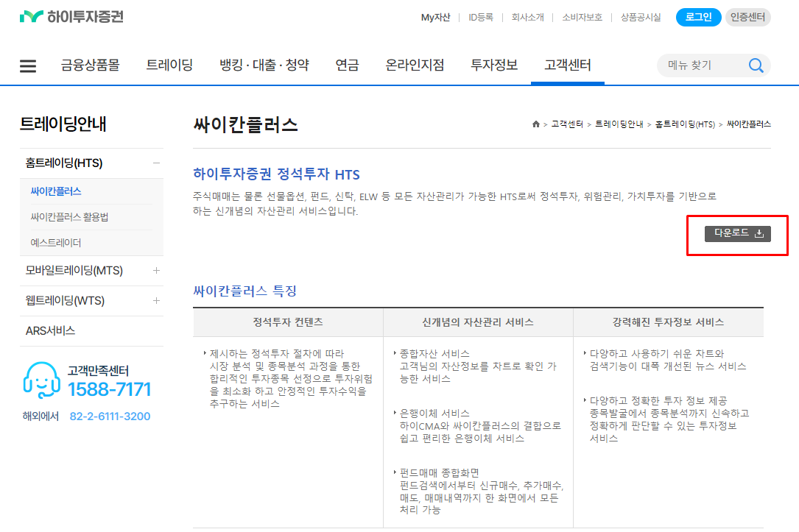Open the 연금 menu
The image size is (799, 532).
[347, 65]
